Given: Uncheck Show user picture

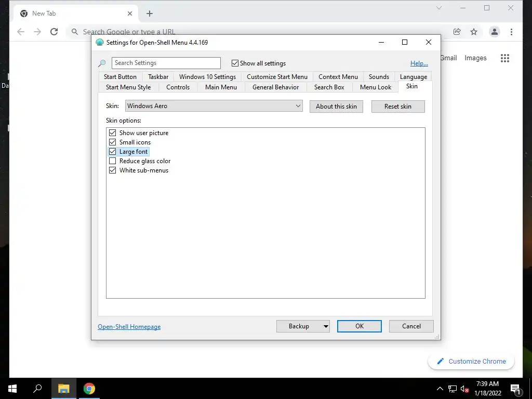Looking at the screenshot, I should coord(112,132).
